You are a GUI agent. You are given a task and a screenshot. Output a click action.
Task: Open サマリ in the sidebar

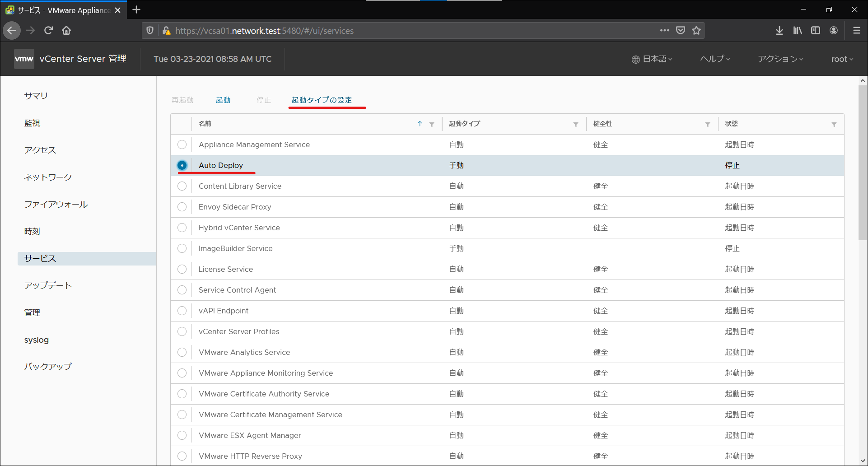coord(36,96)
